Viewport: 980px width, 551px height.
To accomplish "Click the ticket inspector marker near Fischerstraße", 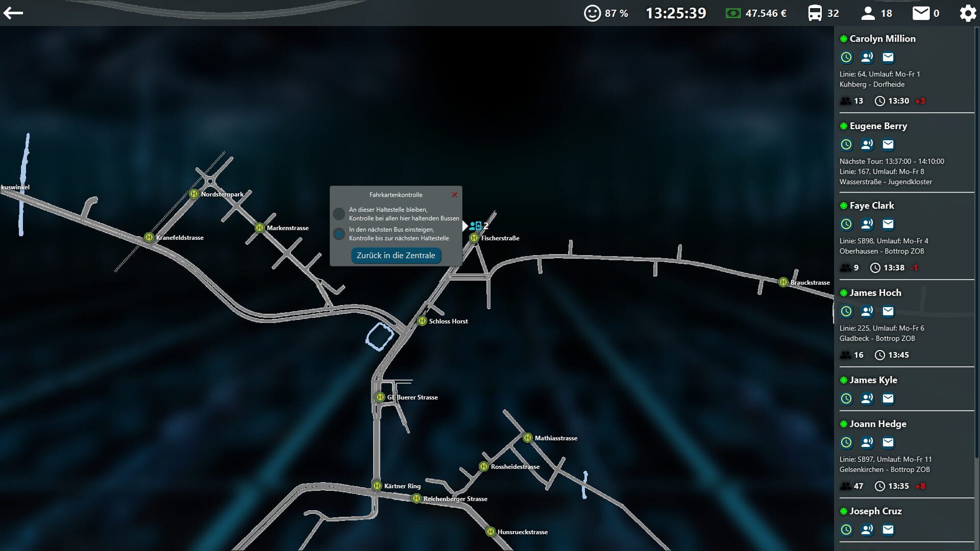I will [475, 225].
